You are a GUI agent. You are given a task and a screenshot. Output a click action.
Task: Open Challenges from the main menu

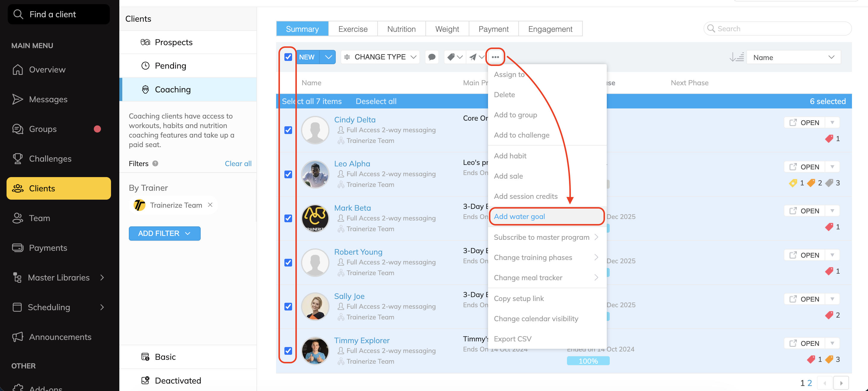(50, 159)
